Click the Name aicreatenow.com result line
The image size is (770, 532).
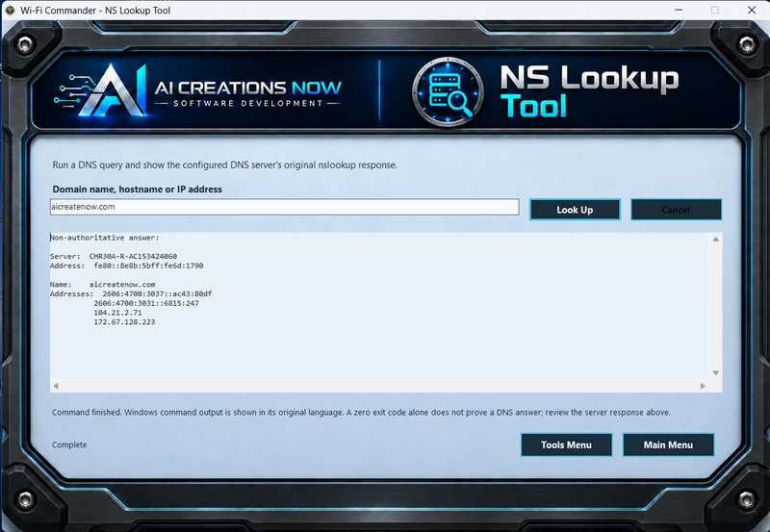click(103, 284)
